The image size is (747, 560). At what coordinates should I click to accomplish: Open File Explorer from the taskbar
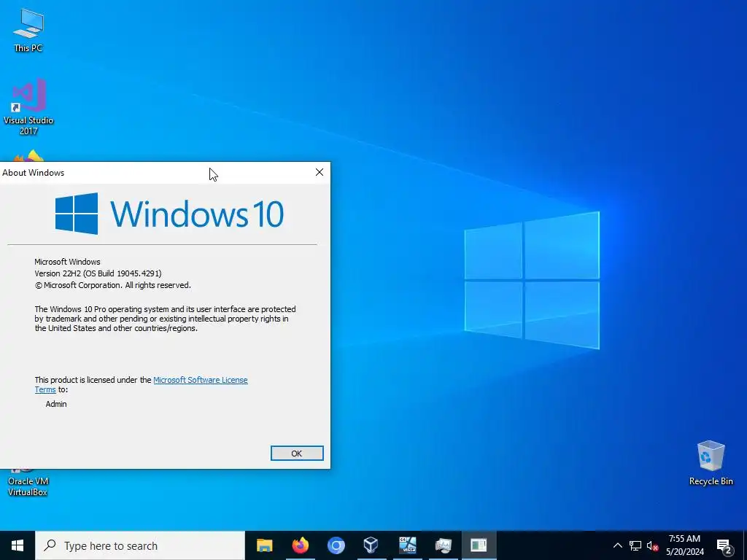[x=264, y=545]
